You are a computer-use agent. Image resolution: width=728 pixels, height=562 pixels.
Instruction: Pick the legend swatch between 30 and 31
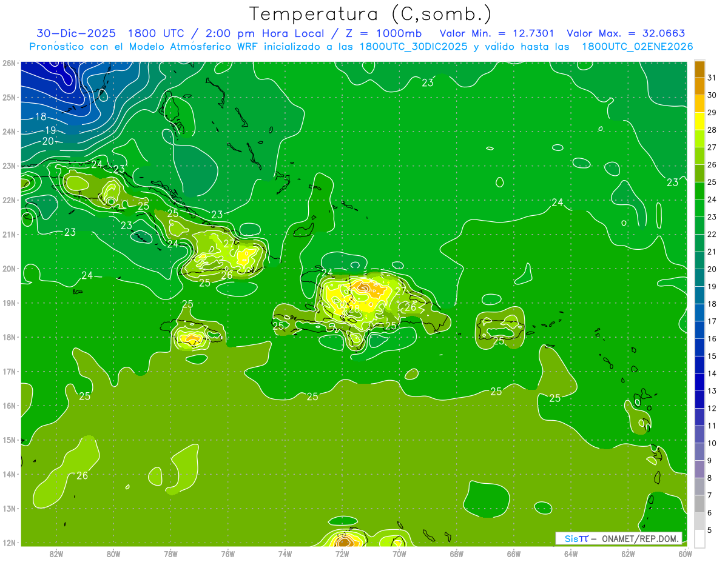699,87
